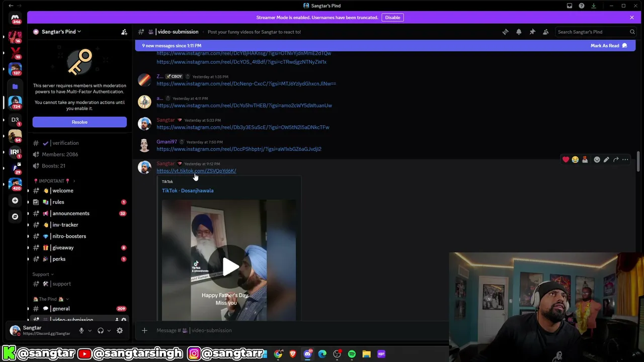Play the TikTok video embed
This screenshot has height=362, width=644.
(x=230, y=267)
